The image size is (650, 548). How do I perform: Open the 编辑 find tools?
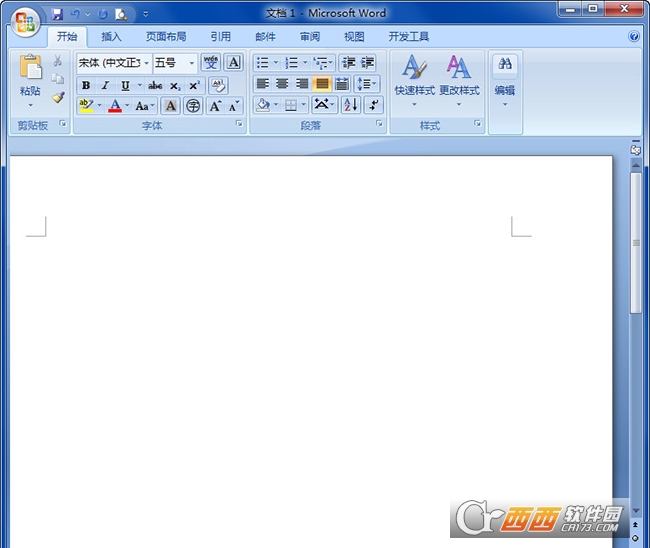(505, 79)
